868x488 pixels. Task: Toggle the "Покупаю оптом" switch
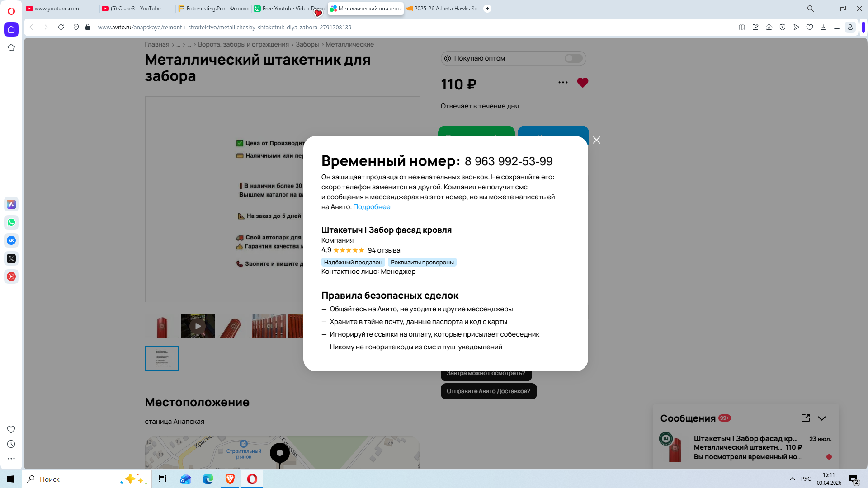(x=573, y=58)
